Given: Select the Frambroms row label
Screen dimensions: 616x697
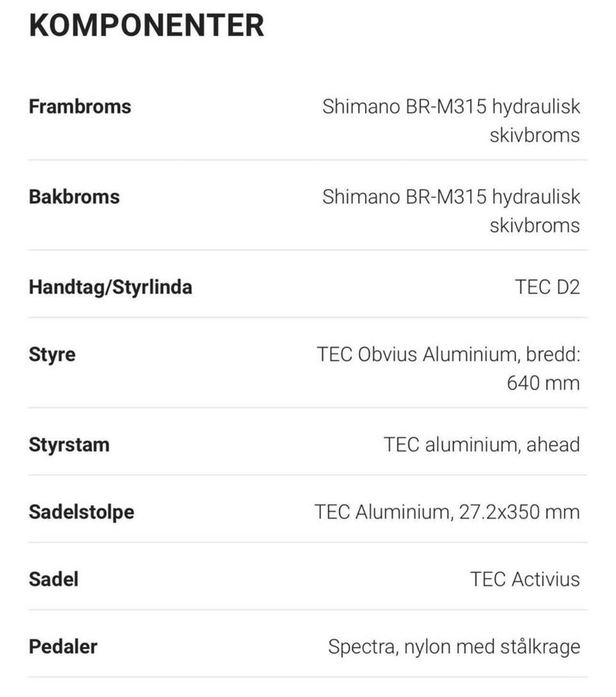Looking at the screenshot, I should pos(80,107).
